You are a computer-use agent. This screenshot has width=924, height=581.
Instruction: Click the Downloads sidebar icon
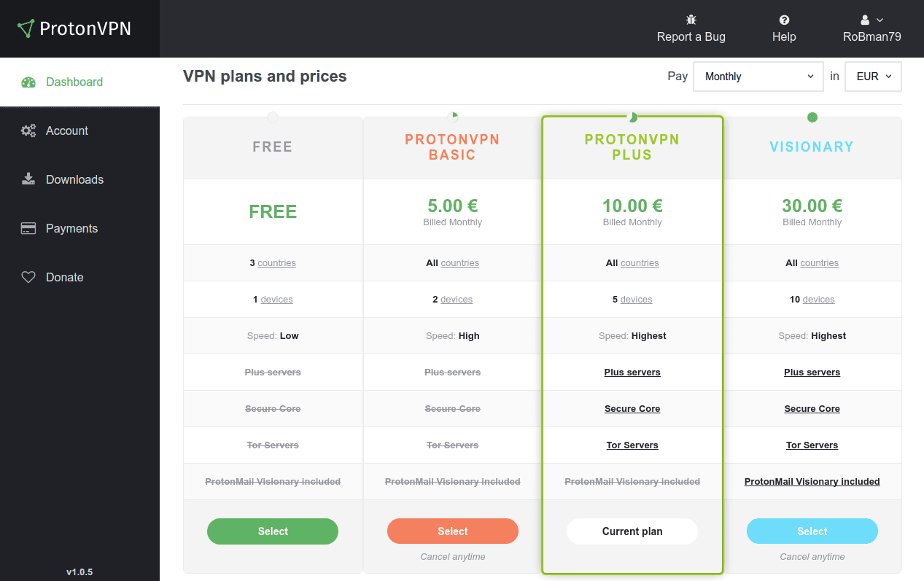pos(28,179)
